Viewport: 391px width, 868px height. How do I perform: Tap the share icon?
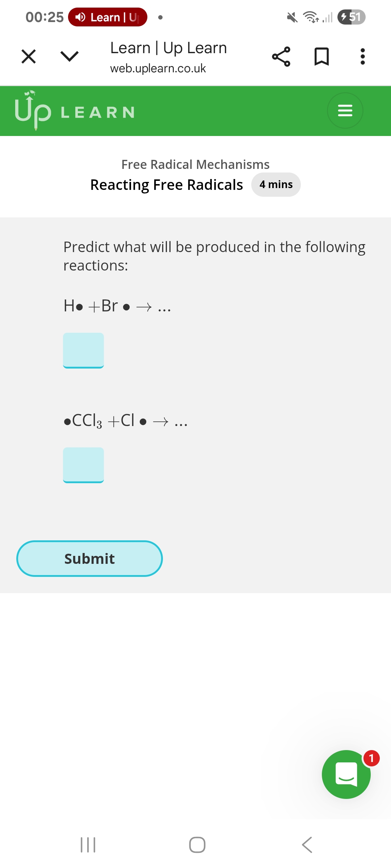[281, 57]
